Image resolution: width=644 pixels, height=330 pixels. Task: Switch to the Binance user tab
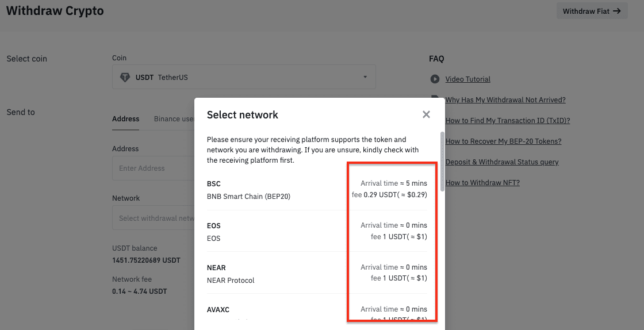(x=174, y=119)
